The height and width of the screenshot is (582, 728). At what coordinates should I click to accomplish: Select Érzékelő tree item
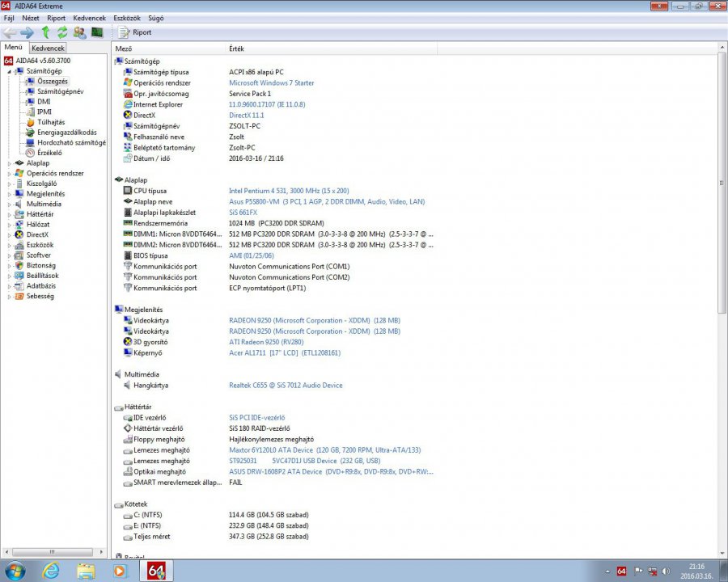tap(49, 153)
